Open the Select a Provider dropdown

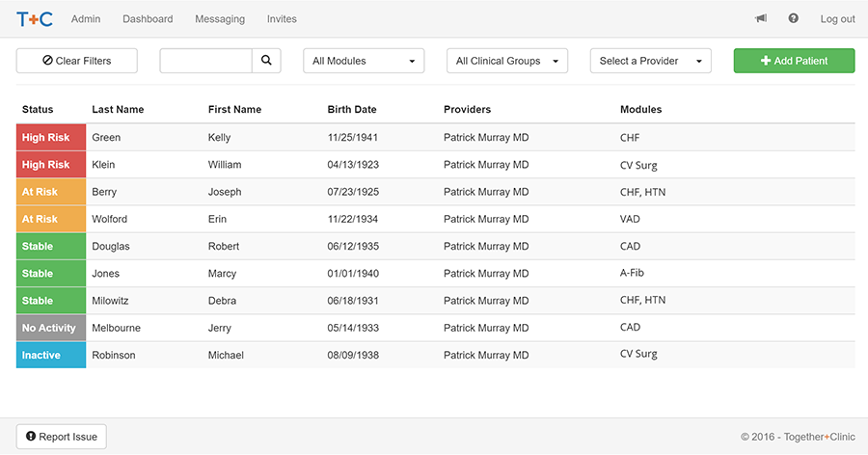[x=650, y=61]
